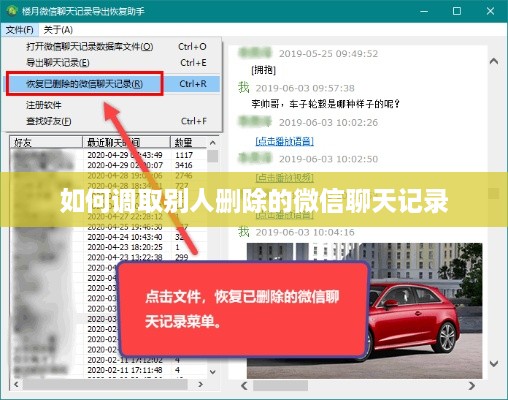Maximize the window
Image resolution: width=508 pixels, height=400 pixels.
click(457, 11)
